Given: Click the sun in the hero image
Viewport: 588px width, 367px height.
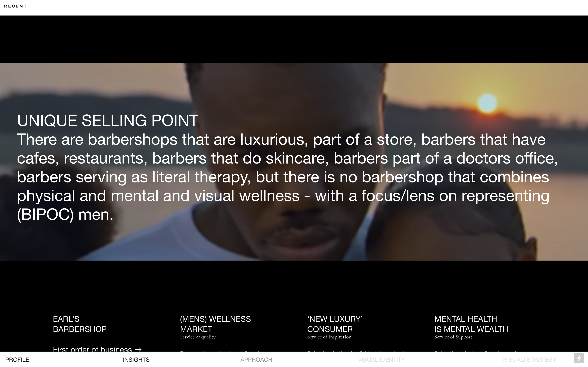Looking at the screenshot, I should pos(487,103).
